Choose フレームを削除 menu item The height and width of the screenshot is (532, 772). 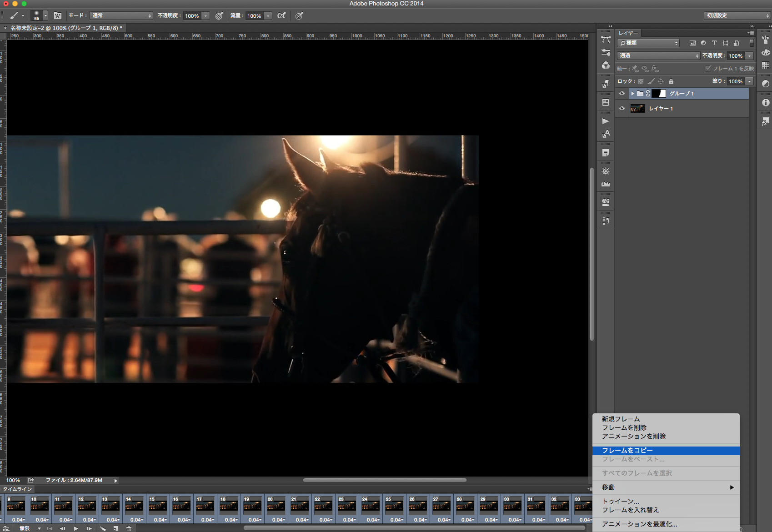[624, 428]
